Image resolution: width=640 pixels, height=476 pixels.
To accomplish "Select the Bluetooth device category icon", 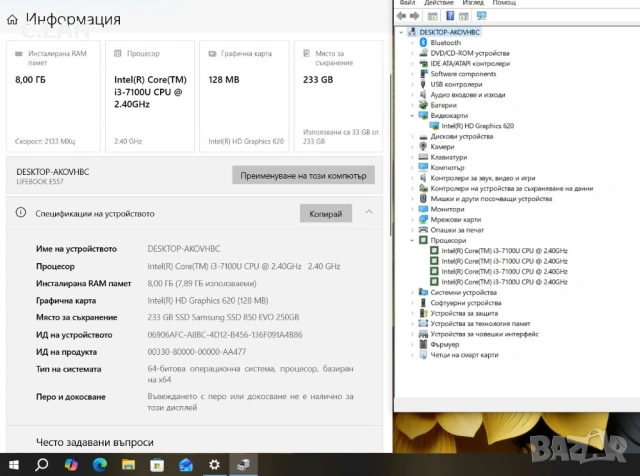I will coord(423,42).
